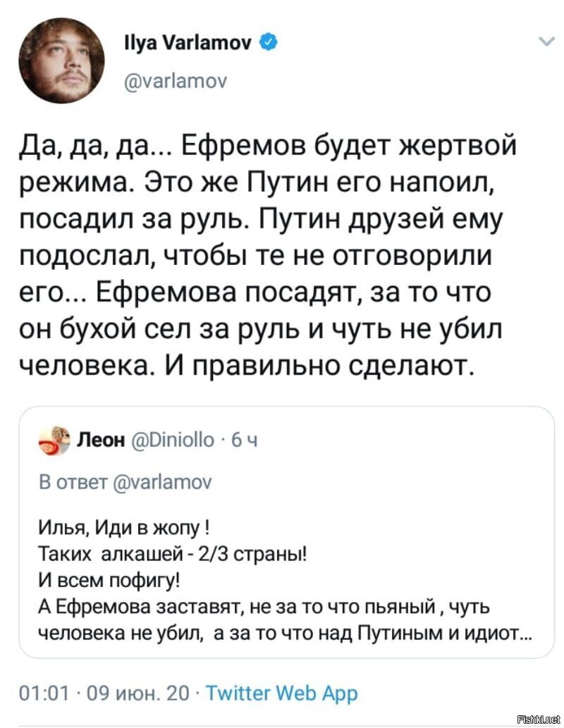This screenshot has width=564, height=728.
Task: Open the Twitter Web App source link
Action: coord(281,693)
